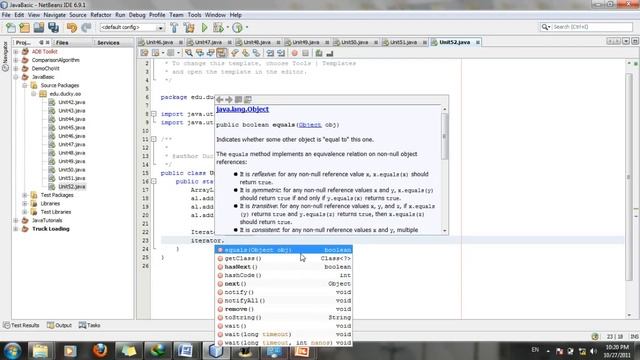The width and height of the screenshot is (640, 360).
Task: Click the New Project toolbar icon
Action: (x=24, y=27)
